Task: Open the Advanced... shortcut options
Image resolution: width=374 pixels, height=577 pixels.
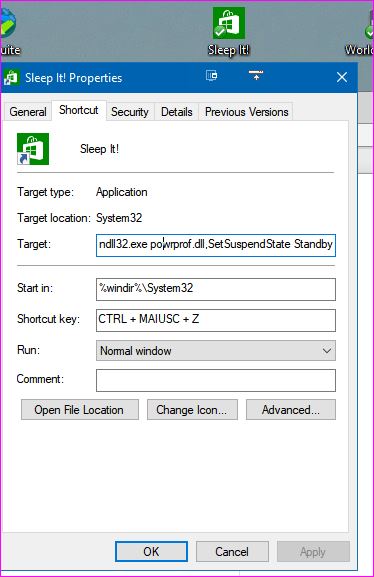Action: point(291,410)
